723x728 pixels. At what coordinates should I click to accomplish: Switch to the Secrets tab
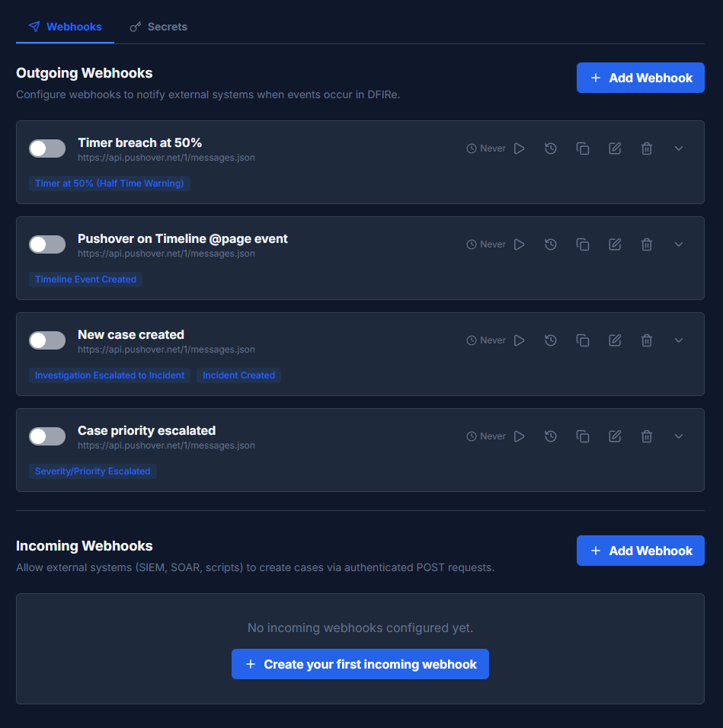(158, 26)
